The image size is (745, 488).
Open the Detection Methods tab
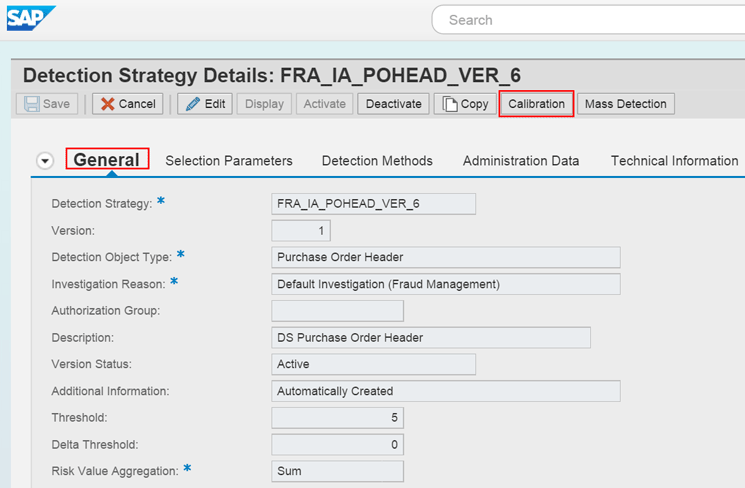(x=377, y=161)
